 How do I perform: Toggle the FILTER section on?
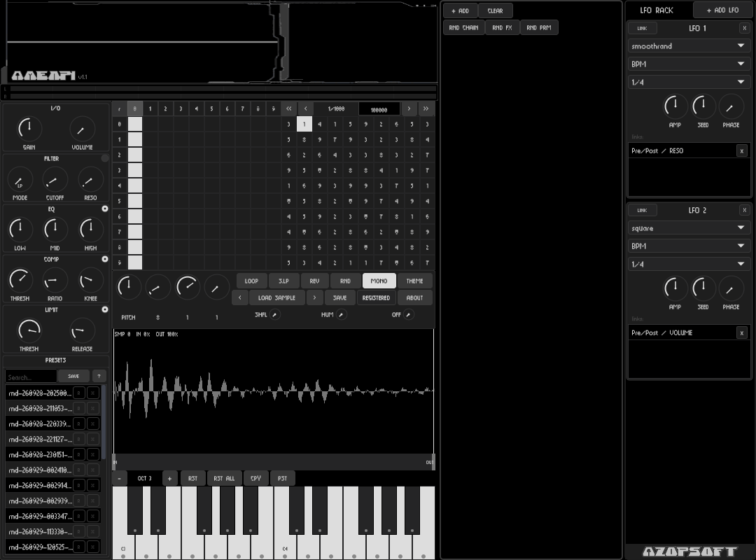(104, 158)
